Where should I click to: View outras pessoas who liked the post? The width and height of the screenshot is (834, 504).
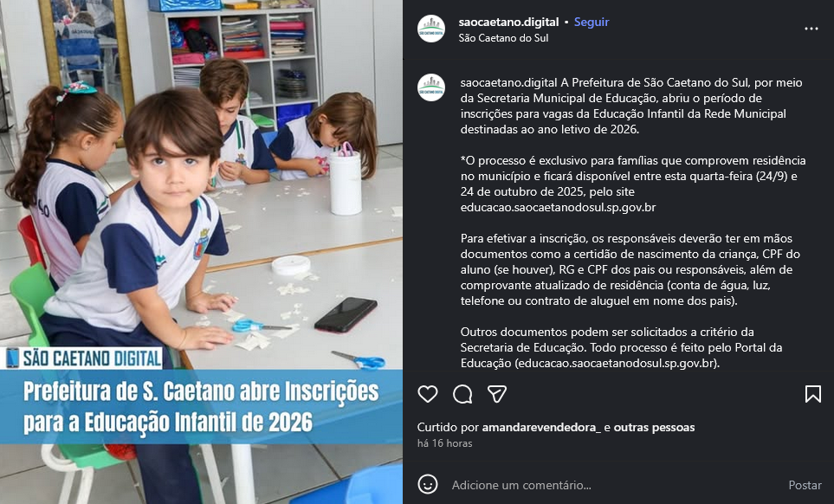tap(654, 427)
